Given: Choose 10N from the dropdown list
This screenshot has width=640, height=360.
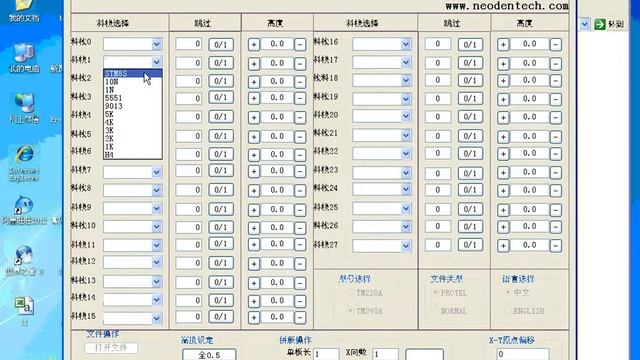Looking at the screenshot, I should pos(133,82).
